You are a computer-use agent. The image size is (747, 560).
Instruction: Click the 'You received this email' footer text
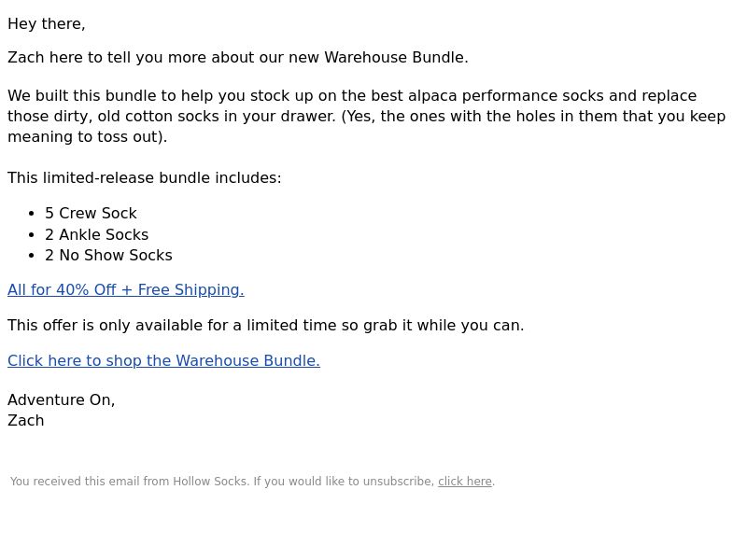pyautogui.click(x=252, y=482)
